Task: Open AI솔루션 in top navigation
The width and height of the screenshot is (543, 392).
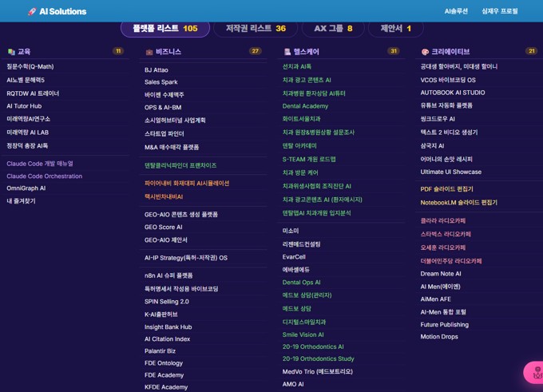Action: pyautogui.click(x=456, y=11)
